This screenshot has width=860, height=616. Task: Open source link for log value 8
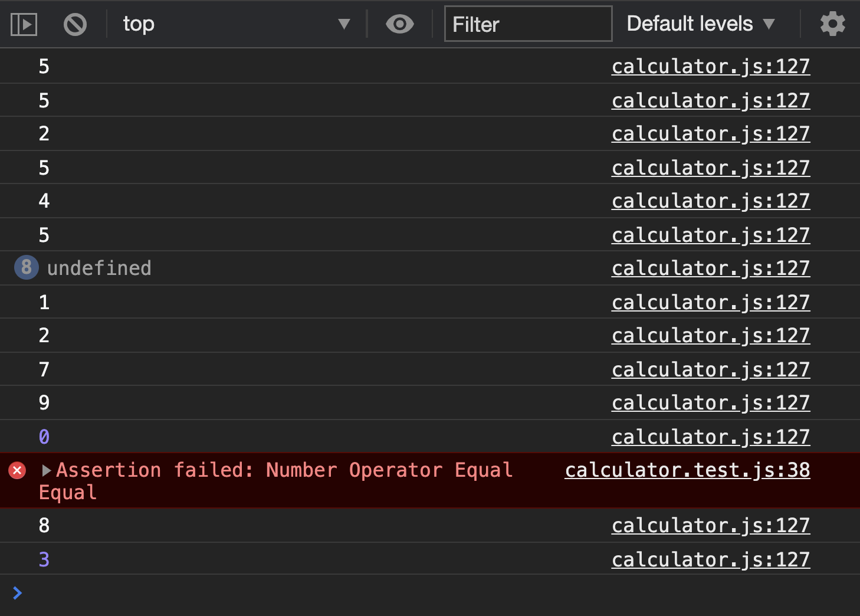tap(710, 526)
